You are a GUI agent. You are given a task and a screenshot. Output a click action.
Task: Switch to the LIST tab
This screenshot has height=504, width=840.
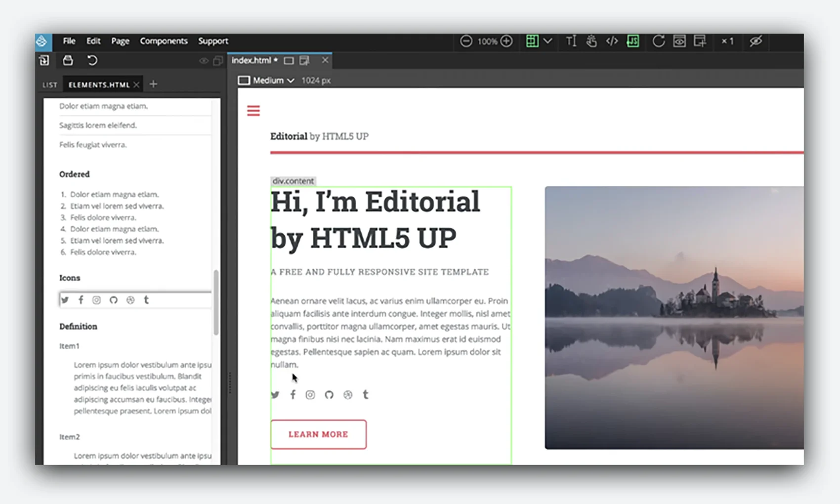50,85
